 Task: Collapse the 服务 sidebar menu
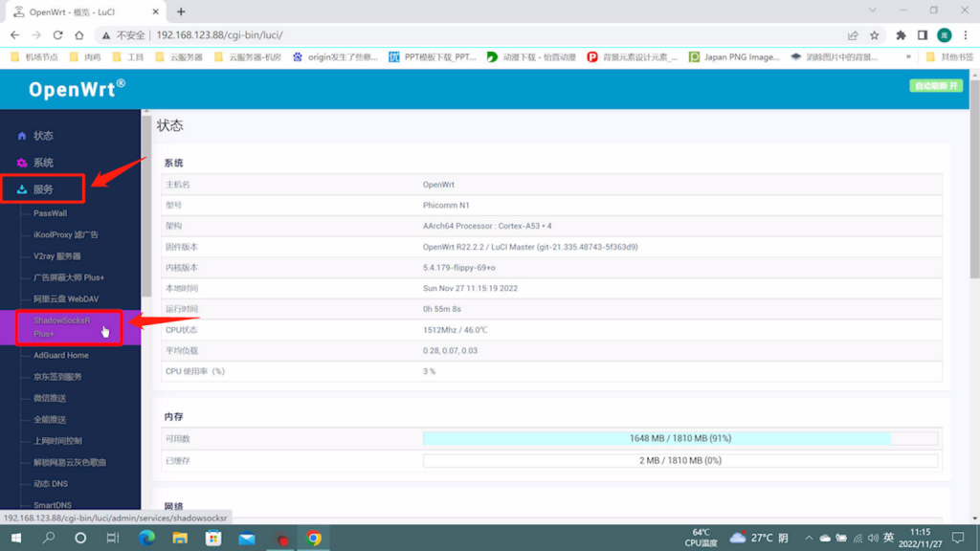[x=43, y=189]
